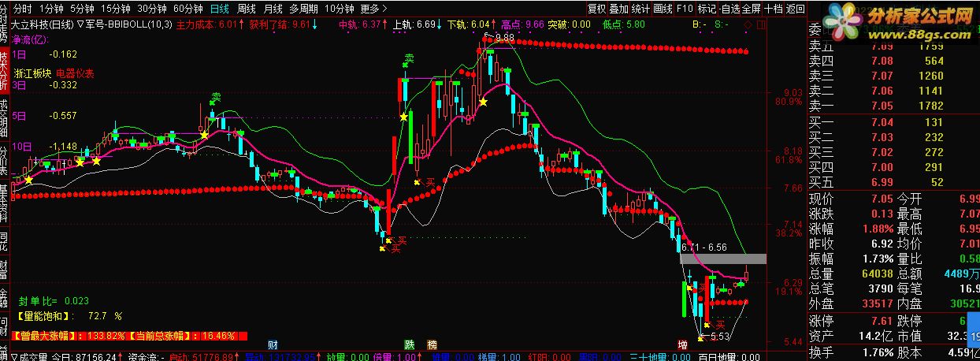Select the 日线 daily chart tab
This screenshot has width=980, height=361.
pyautogui.click(x=221, y=9)
